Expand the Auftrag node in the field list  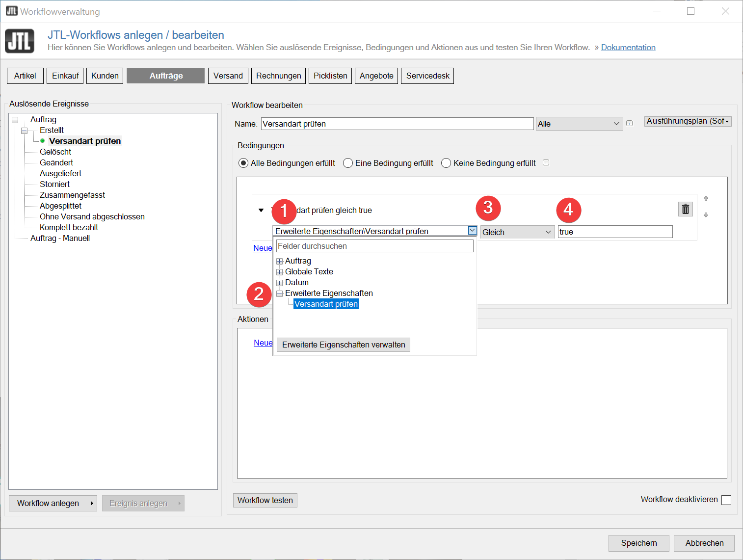tap(279, 261)
